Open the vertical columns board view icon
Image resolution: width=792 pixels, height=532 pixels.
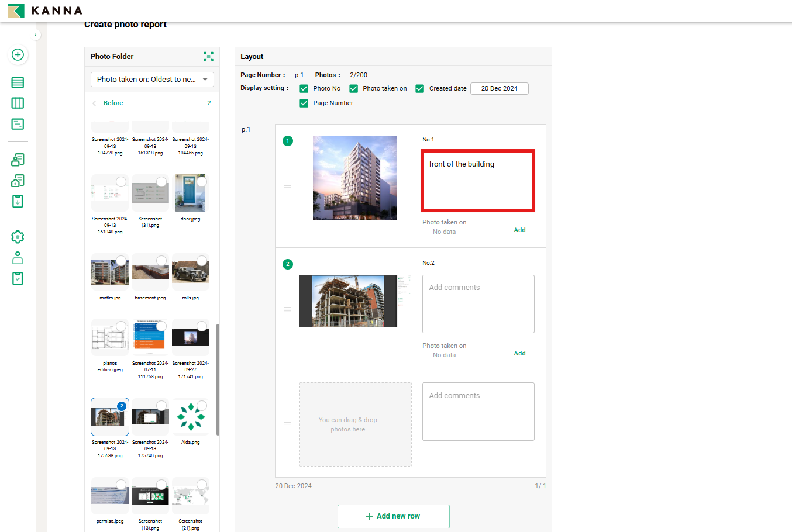[18, 103]
